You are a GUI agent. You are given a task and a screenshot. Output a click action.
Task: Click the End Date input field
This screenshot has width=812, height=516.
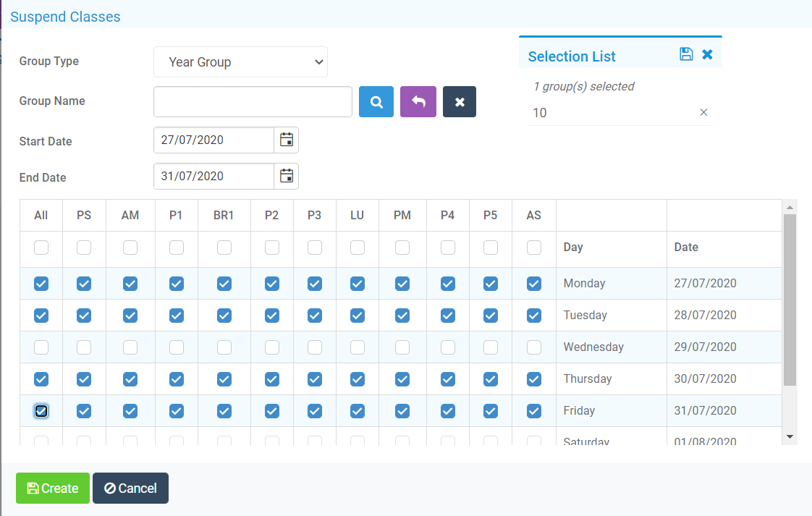pyautogui.click(x=213, y=176)
